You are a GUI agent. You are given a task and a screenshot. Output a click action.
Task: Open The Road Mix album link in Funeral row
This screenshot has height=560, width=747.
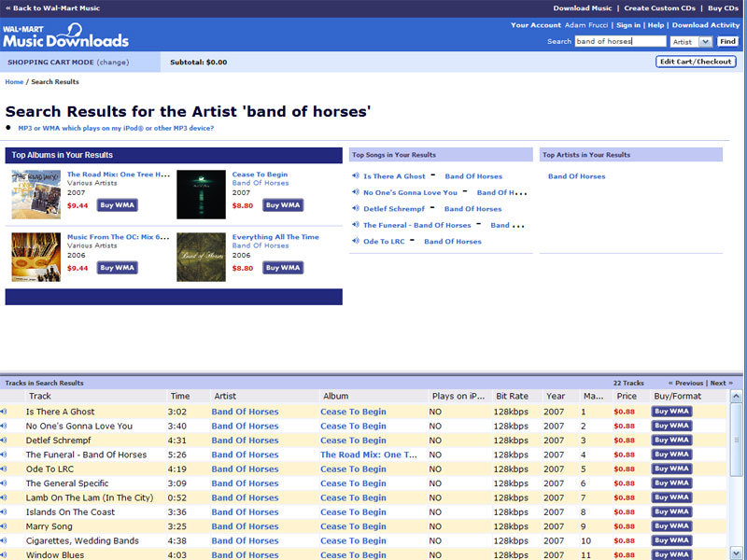click(368, 455)
